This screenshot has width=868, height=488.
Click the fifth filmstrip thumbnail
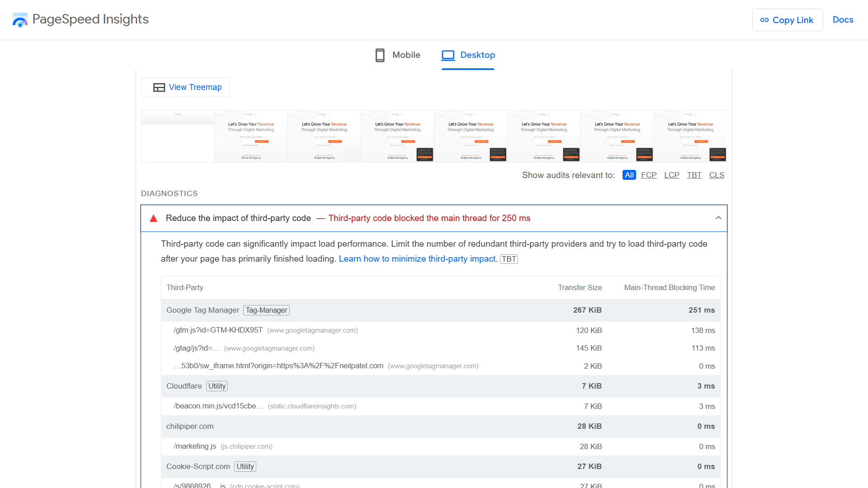(471, 136)
